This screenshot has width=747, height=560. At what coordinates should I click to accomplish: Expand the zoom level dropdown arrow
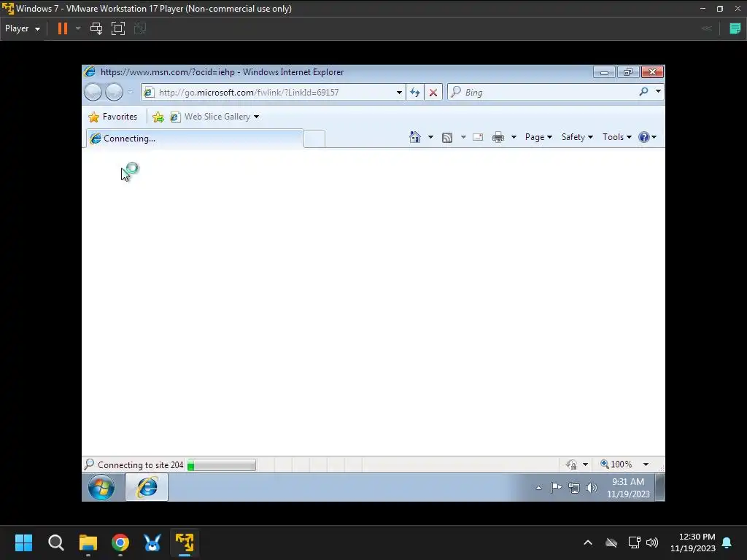coord(646,464)
